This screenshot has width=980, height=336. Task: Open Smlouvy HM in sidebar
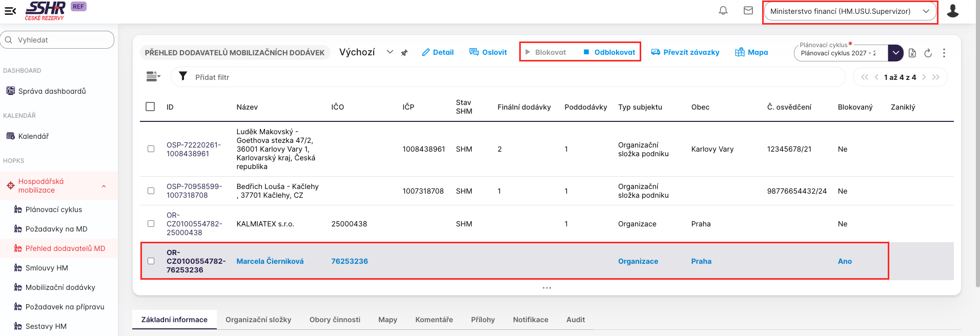point(47,268)
